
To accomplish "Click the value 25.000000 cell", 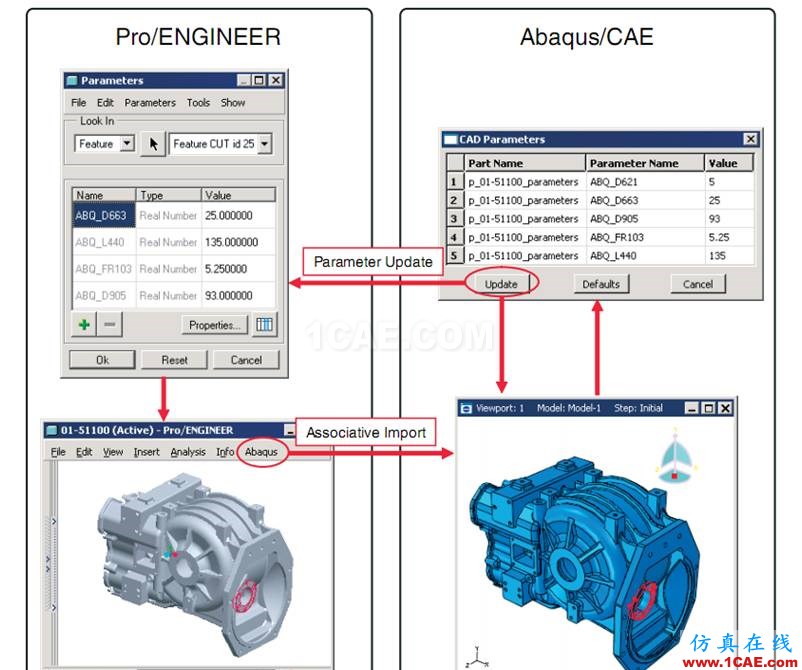I will coord(238,215).
